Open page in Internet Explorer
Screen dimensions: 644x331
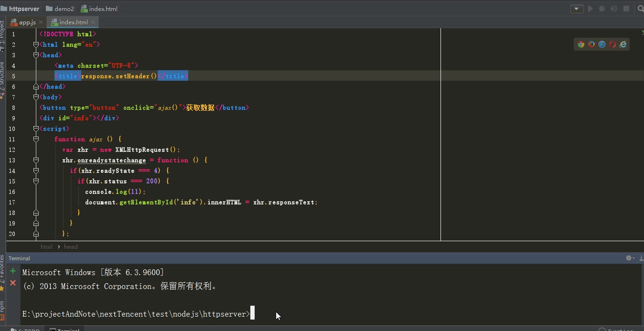pyautogui.click(x=623, y=44)
